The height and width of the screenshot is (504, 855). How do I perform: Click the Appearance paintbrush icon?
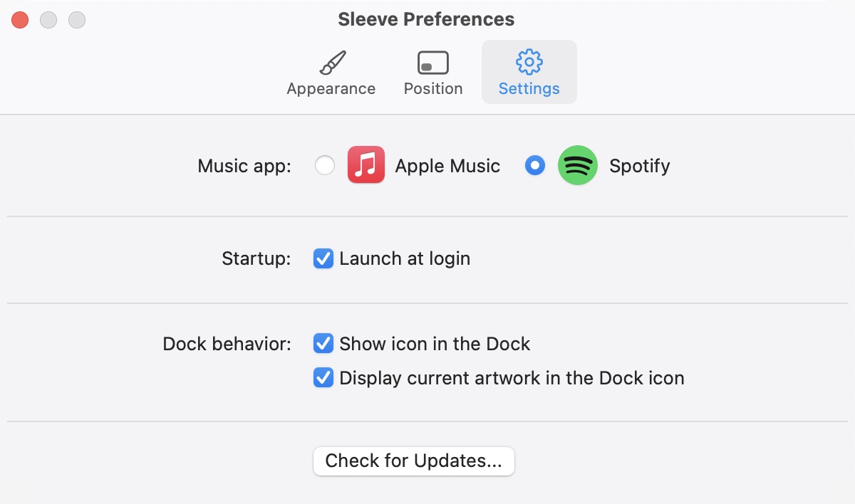pos(332,63)
